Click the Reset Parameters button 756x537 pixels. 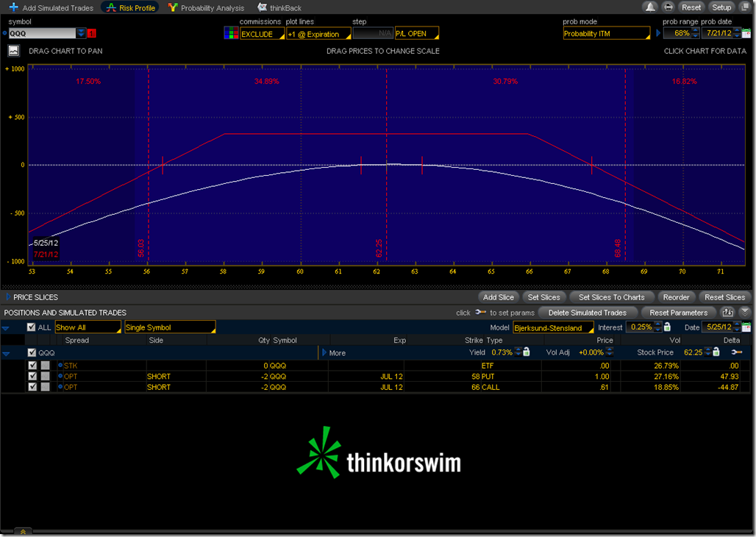[678, 313]
